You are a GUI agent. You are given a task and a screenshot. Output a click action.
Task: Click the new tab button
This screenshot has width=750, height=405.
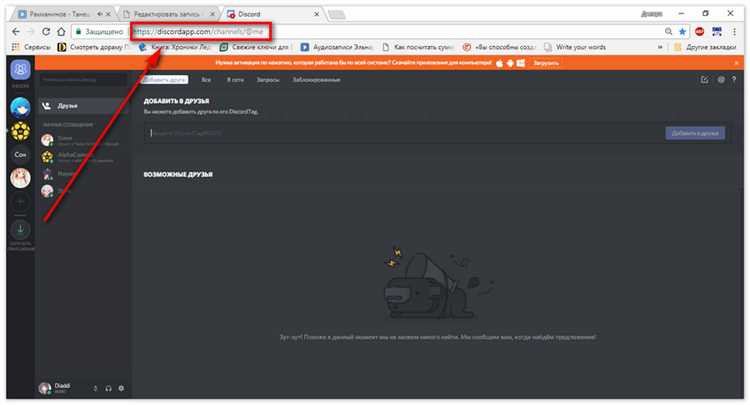[x=337, y=15]
